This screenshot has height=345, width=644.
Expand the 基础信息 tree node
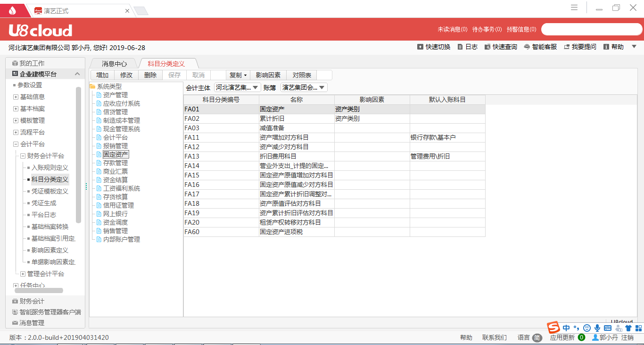pyautogui.click(x=16, y=97)
